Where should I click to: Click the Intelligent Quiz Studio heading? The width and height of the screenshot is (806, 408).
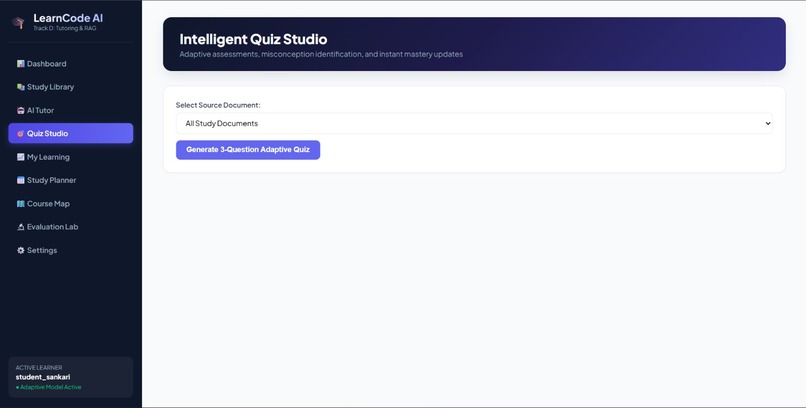(253, 39)
